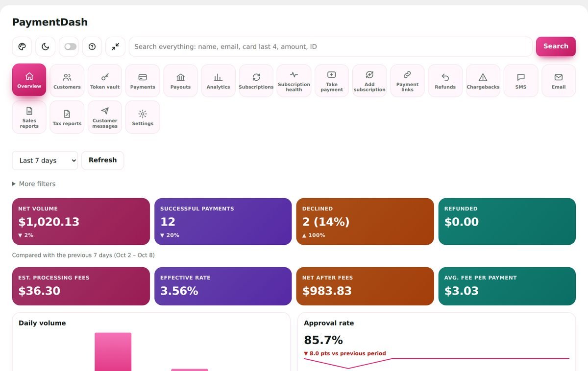Select the Successful Payments card
The height and width of the screenshot is (371, 588).
point(223,222)
